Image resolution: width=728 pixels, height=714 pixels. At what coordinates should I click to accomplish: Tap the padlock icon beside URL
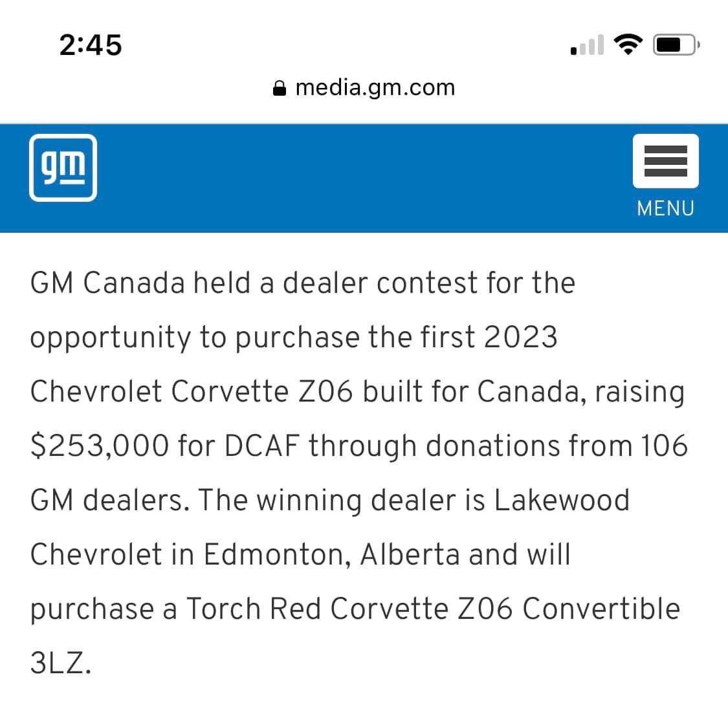[x=279, y=88]
